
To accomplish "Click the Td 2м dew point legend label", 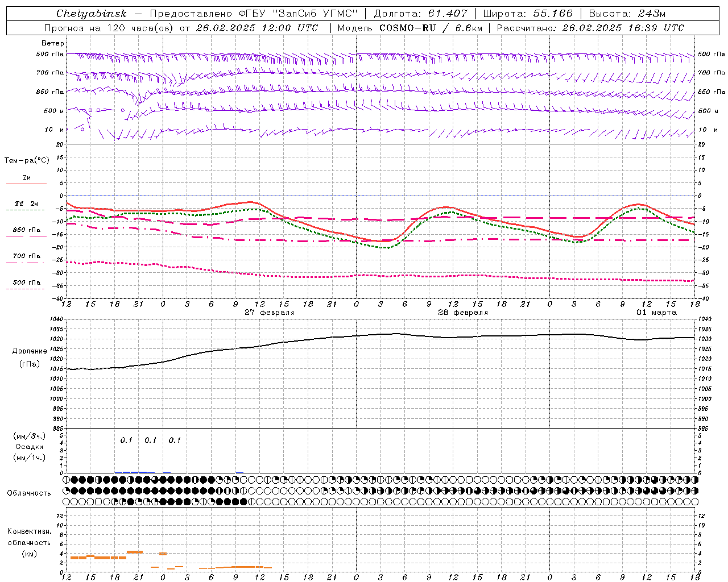I will click(27, 203).
